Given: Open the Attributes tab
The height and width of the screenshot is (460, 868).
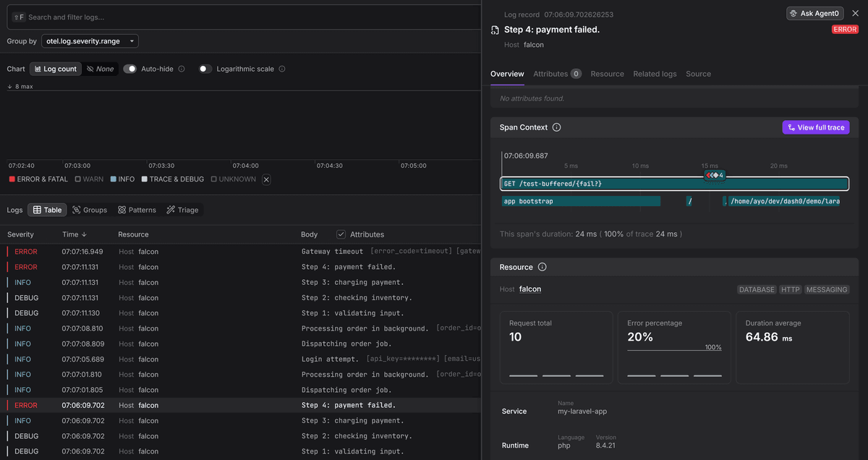Looking at the screenshot, I should click(557, 74).
